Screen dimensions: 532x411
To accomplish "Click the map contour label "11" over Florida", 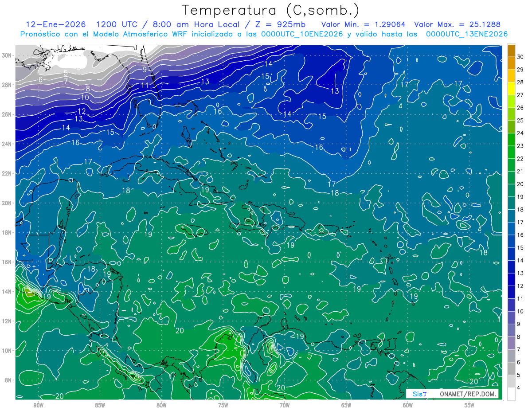I will point(145,85).
